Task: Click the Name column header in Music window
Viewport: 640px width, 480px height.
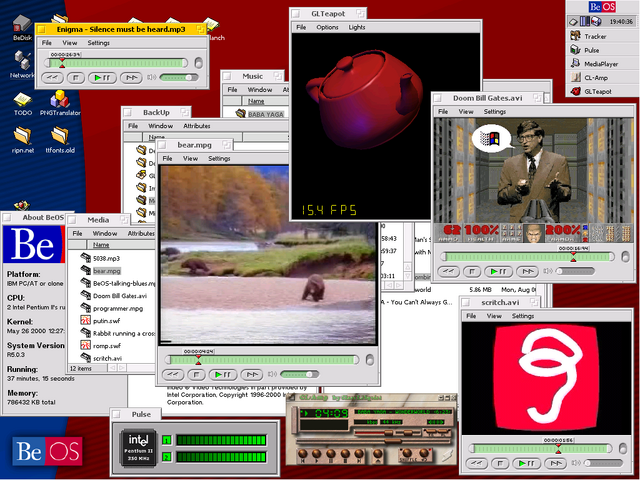Action: [256, 101]
